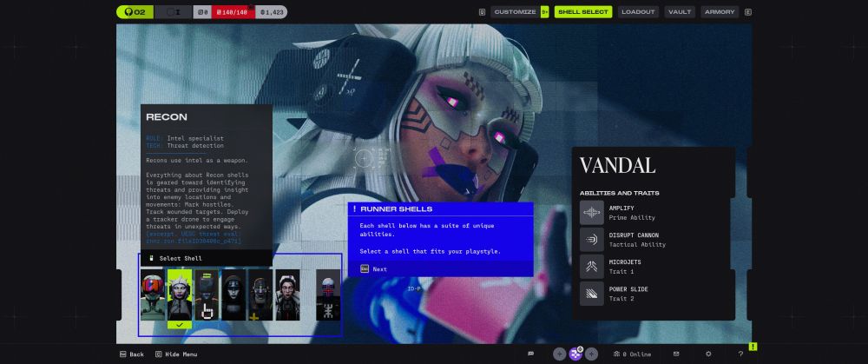Go to the Vault tab
This screenshot has height=364, width=868.
[680, 12]
